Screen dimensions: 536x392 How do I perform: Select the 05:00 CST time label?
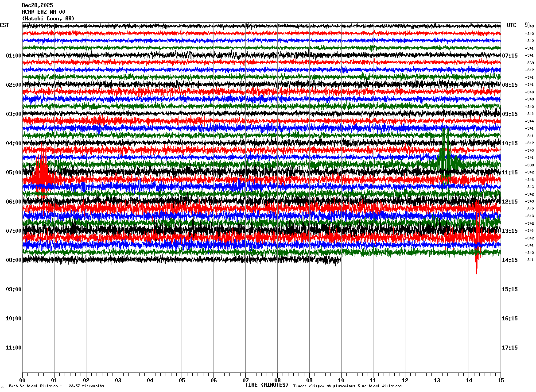14,173
